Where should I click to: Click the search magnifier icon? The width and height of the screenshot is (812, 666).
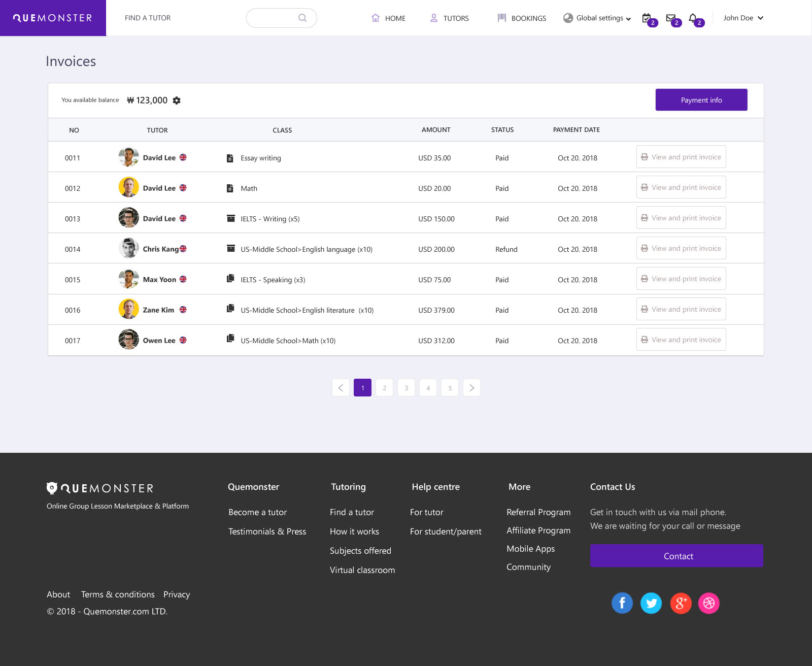coord(302,18)
